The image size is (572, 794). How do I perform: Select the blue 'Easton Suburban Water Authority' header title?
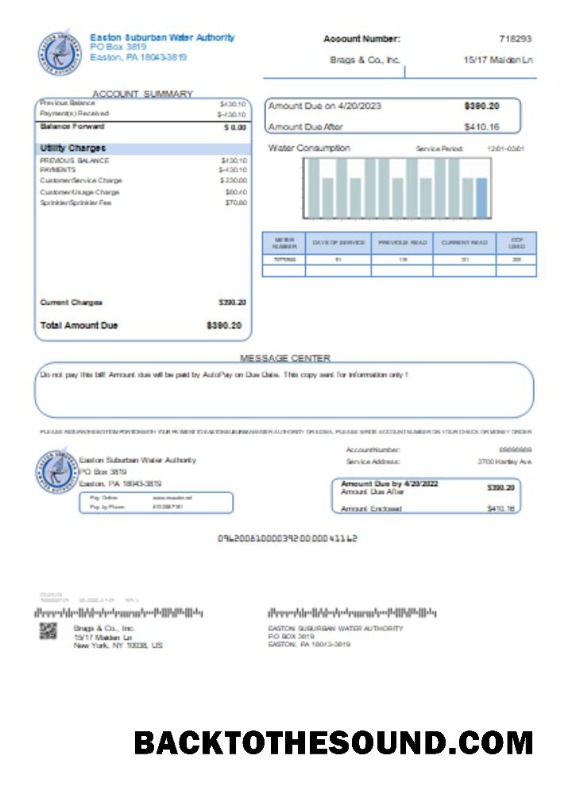(x=162, y=37)
